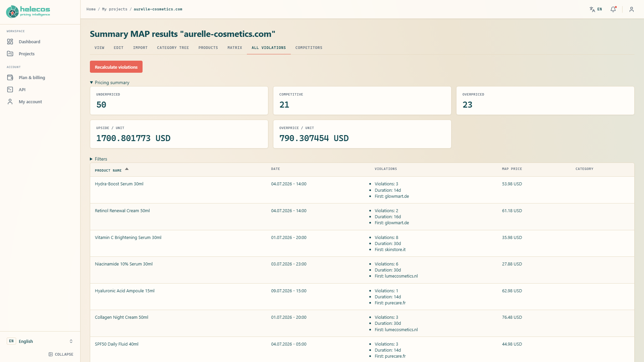Open Hyaluronic Acid Ampoule 15ml product
644x362 pixels.
[125, 291]
